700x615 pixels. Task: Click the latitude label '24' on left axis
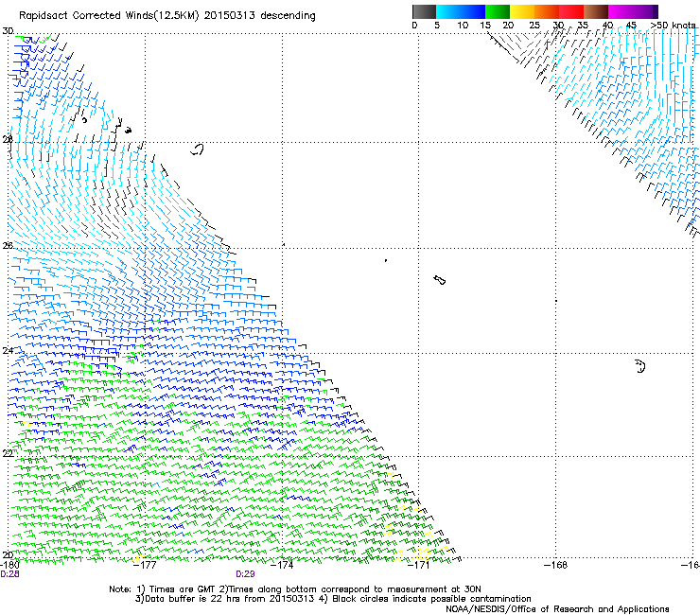8,351
